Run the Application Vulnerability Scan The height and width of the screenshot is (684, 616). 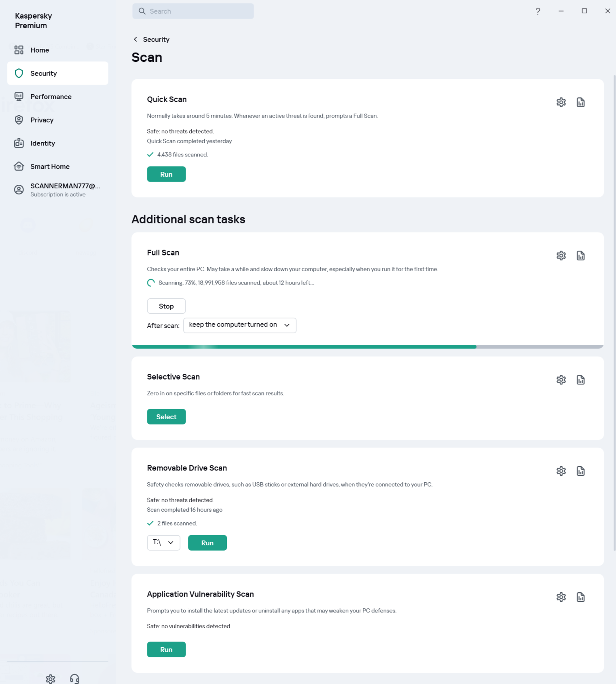(166, 650)
